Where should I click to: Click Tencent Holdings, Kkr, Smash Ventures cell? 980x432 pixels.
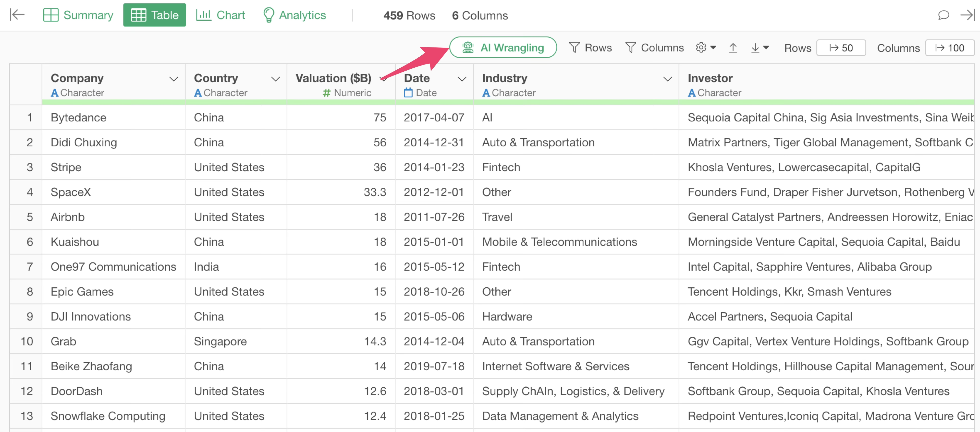[827, 292]
